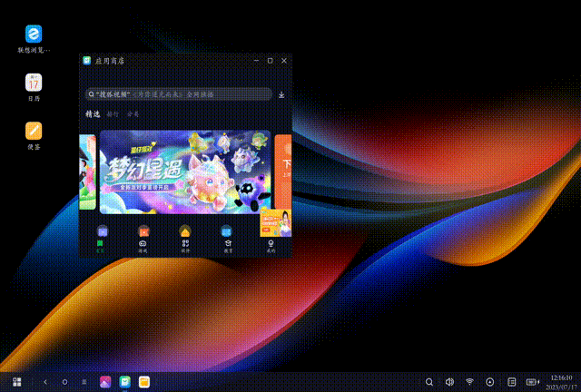The image size is (581, 392).
Task: Open the download manager icon beside search
Action: (281, 95)
